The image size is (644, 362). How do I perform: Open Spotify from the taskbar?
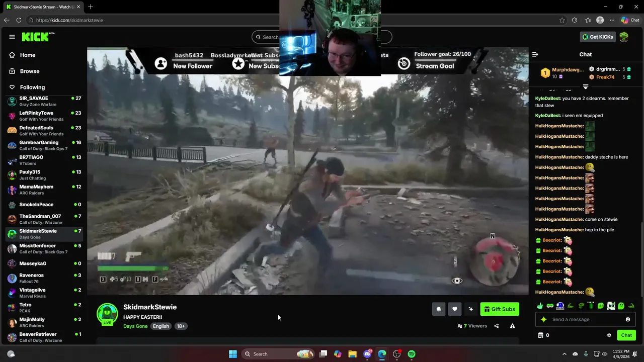[x=412, y=354]
